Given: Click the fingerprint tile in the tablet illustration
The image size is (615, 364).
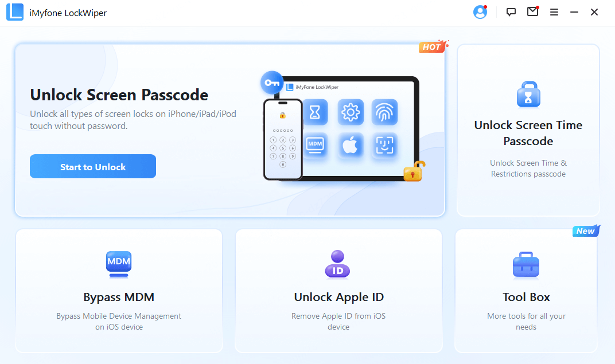Looking at the screenshot, I should 384,112.
